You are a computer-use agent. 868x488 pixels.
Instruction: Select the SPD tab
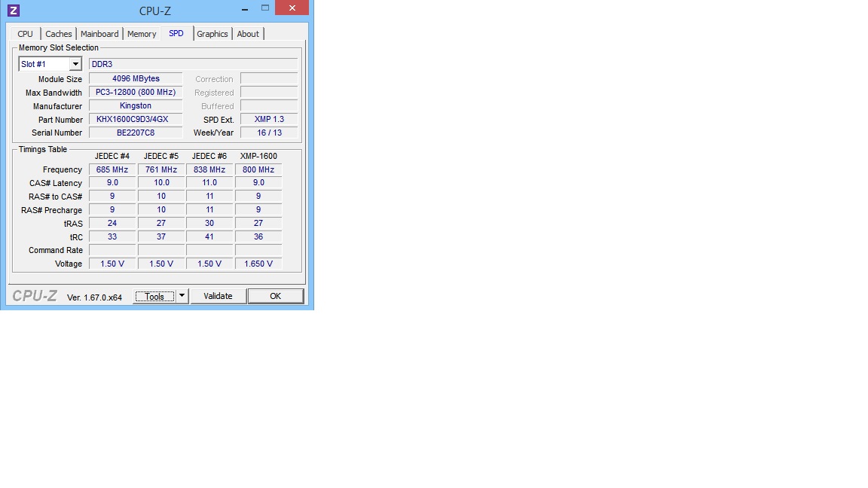coord(176,33)
